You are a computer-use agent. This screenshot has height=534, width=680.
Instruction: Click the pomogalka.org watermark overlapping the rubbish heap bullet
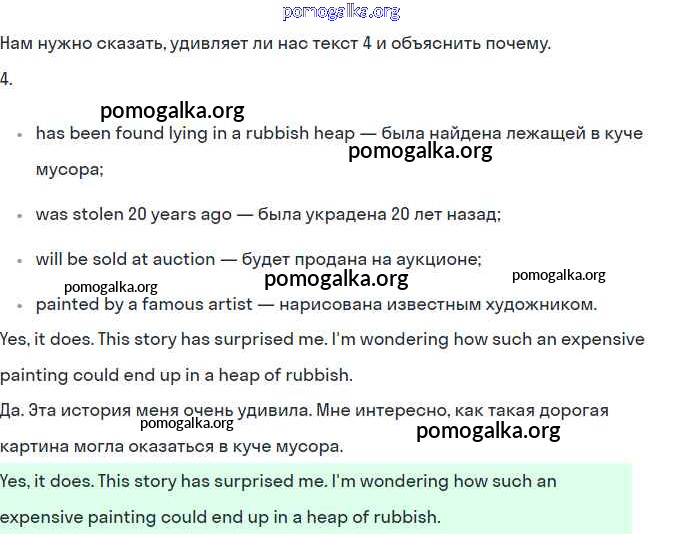[420, 152]
